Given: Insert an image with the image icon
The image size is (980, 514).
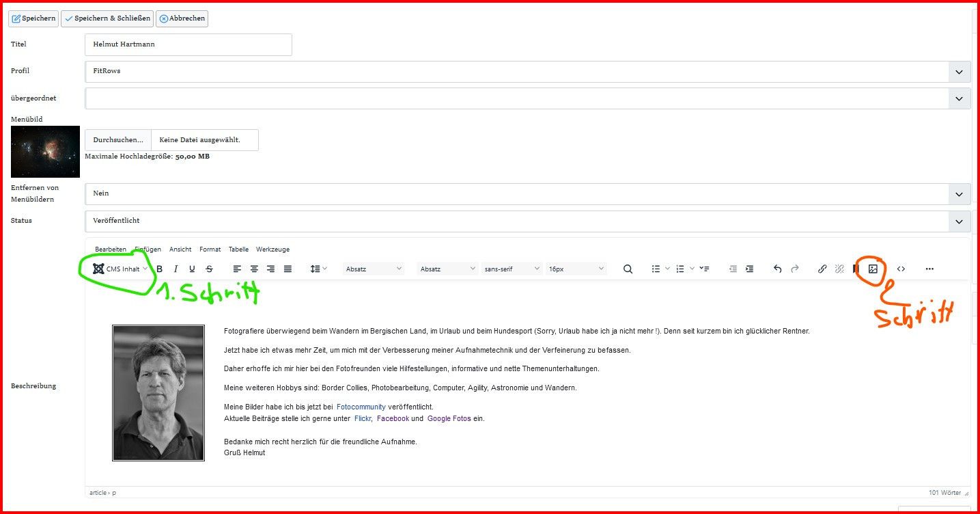Looking at the screenshot, I should (873, 269).
